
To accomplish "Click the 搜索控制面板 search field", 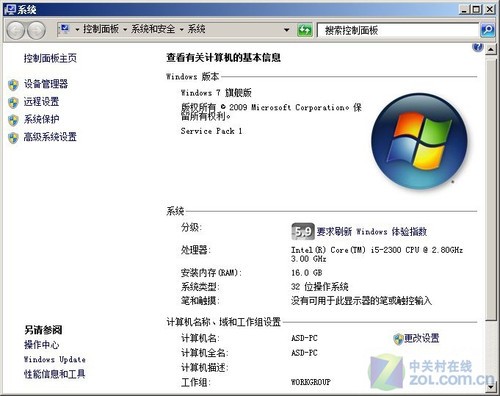I will pyautogui.click(x=398, y=30).
